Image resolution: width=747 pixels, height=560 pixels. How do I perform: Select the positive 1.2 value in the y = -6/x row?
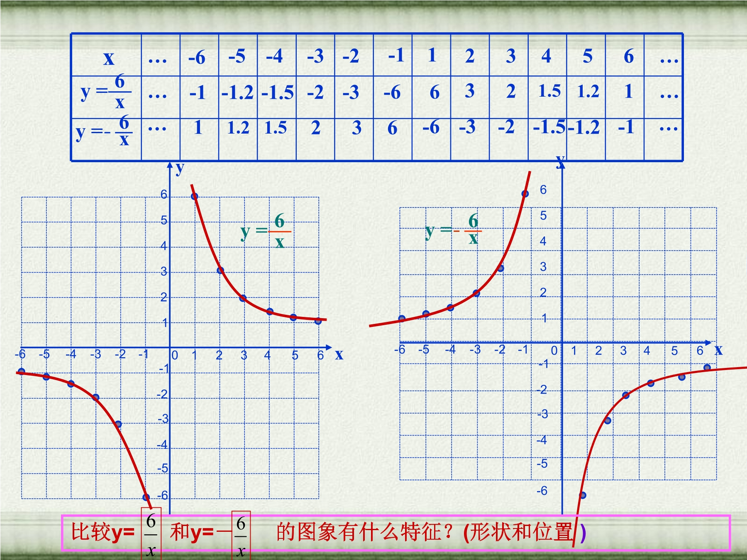[238, 128]
